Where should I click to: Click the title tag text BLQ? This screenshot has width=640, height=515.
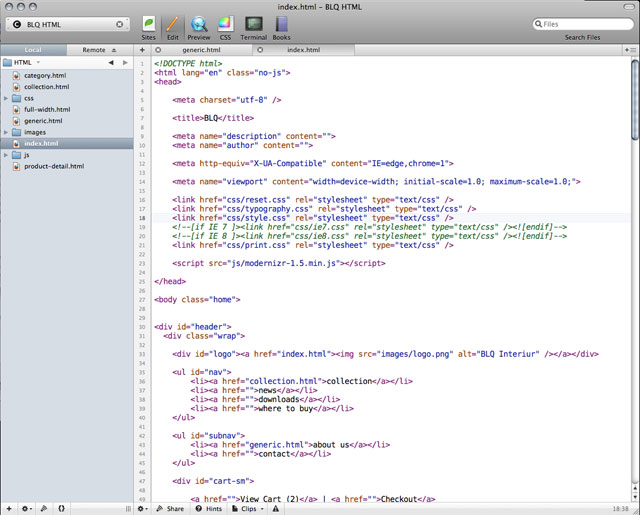coord(211,118)
